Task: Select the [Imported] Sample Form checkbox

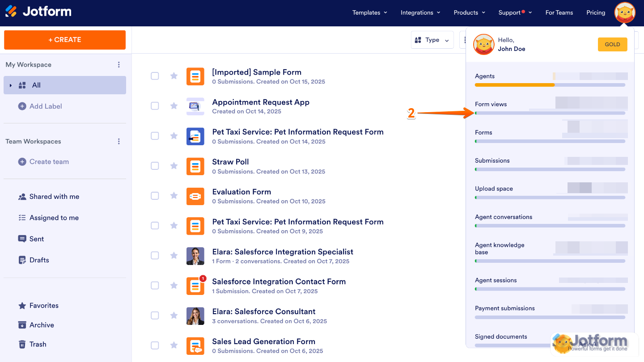Action: pos(155,76)
